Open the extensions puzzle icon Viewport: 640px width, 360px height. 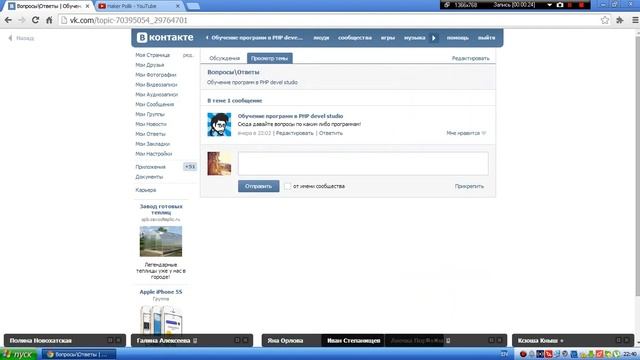click(x=620, y=20)
